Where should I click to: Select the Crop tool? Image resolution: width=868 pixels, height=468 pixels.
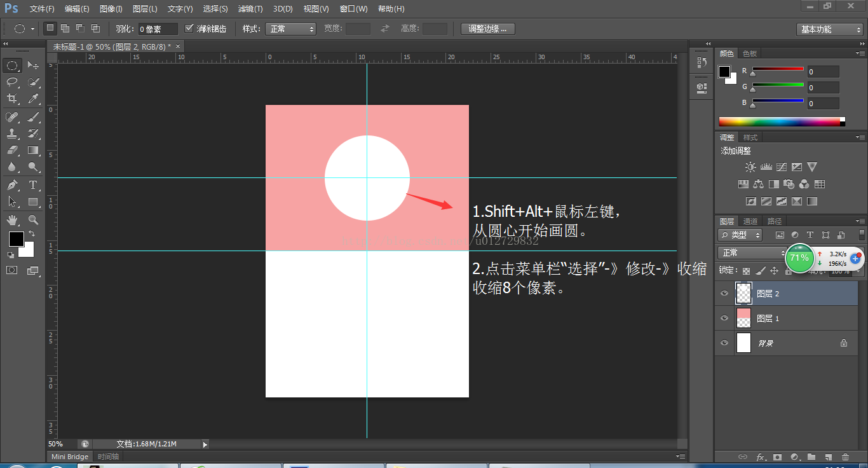click(12, 99)
